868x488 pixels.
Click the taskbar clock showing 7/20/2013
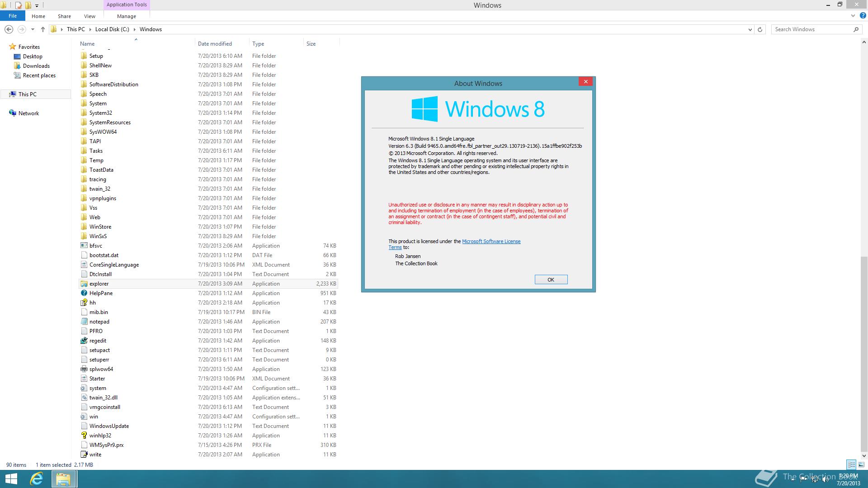click(848, 479)
